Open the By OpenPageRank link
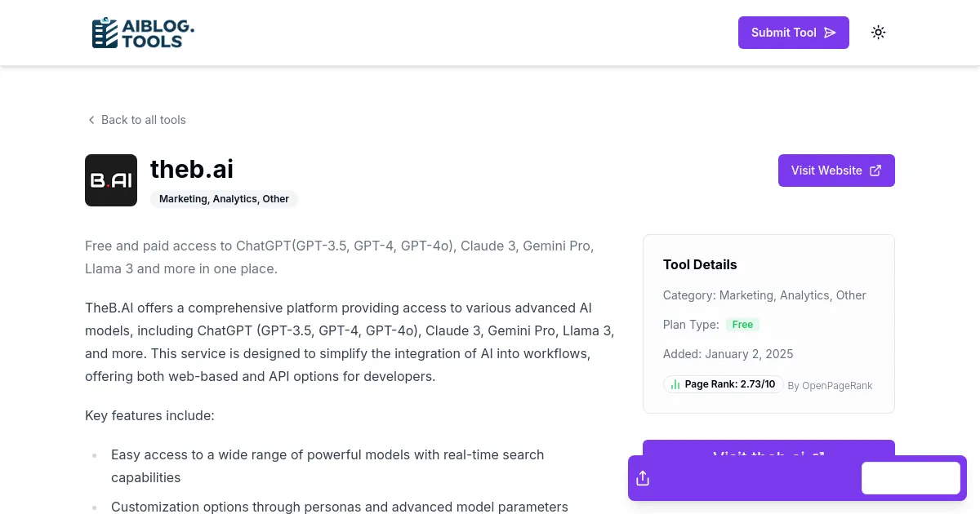 830,385
